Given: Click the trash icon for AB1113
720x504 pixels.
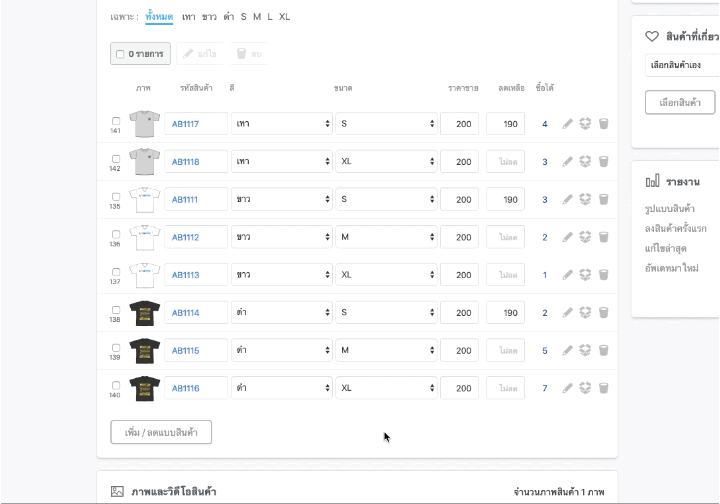Looking at the screenshot, I should (x=604, y=275).
